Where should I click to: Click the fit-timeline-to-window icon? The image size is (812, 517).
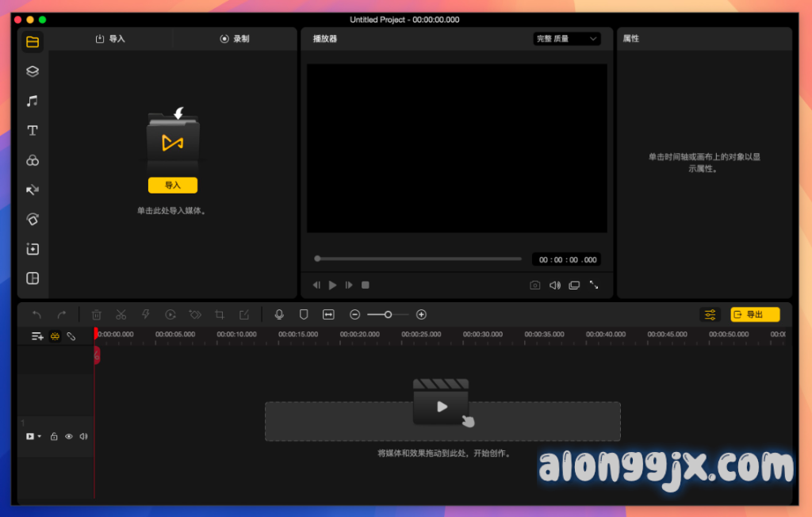(x=328, y=315)
